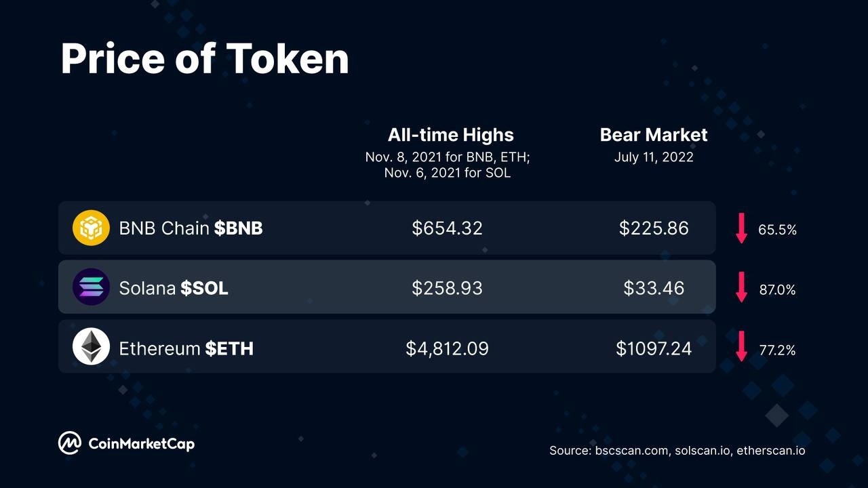The image size is (868, 488).
Task: Click the BNB Chain $BNB label
Action: [x=191, y=228]
